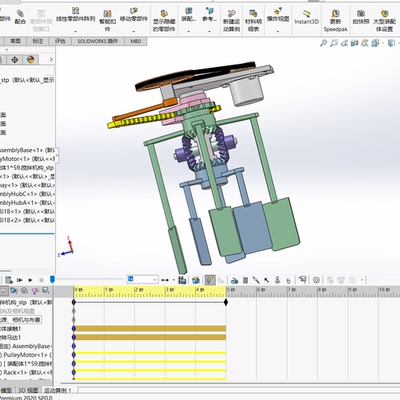Toggle Instant3D mode
The height and width of the screenshot is (400, 400).
click(307, 17)
